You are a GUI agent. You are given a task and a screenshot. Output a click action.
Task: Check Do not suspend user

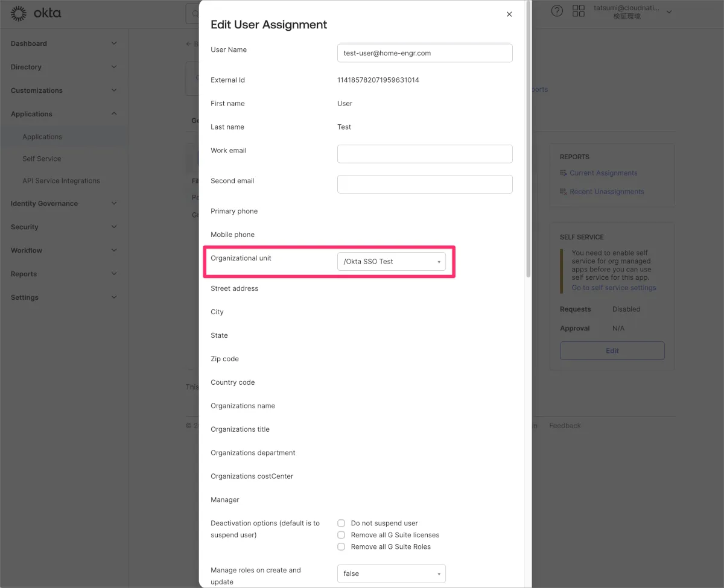(x=341, y=523)
